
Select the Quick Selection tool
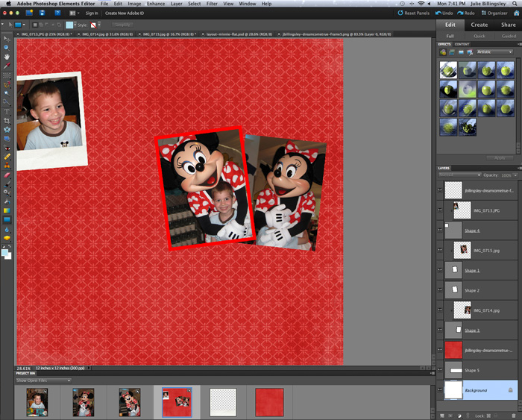click(x=7, y=102)
